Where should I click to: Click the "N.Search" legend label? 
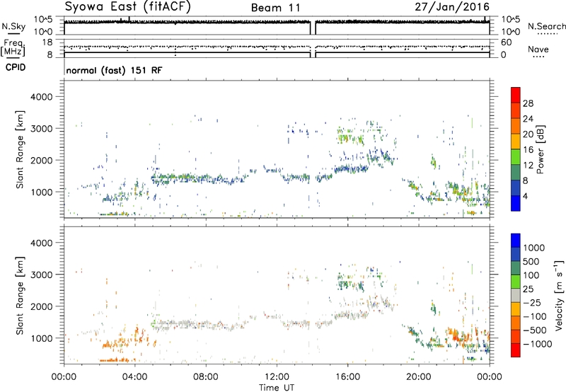(546, 26)
